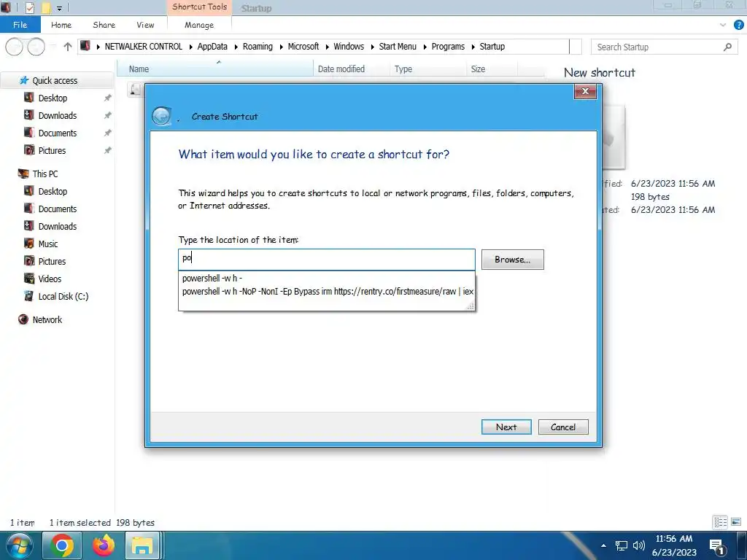
Task: Click the Cancel button in wizard
Action: (x=563, y=427)
